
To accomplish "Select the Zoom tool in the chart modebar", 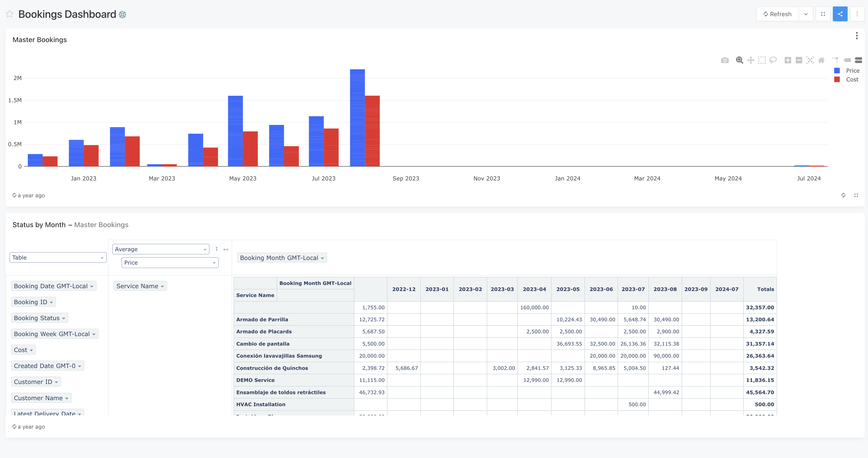I will [x=739, y=60].
